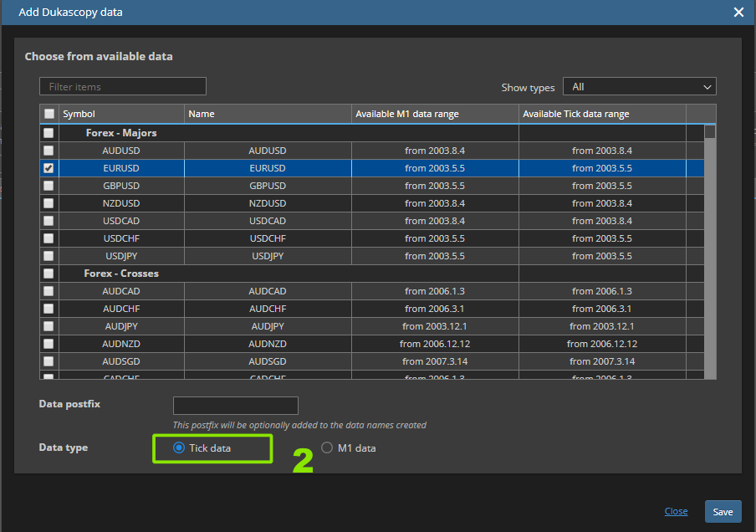Select the Forex - Majors group row

pyautogui.click(x=372, y=133)
